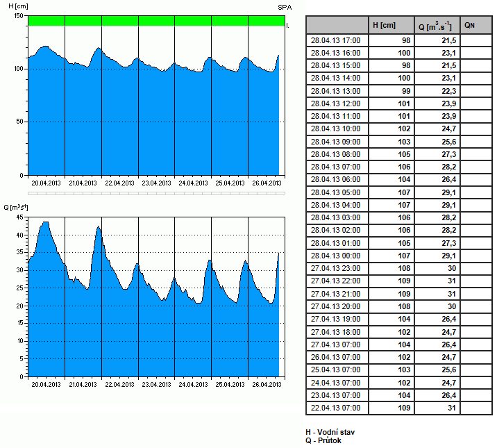Click the 22.04.13 07:00 timestamp in last row
The height and width of the screenshot is (448, 497).
(337, 408)
